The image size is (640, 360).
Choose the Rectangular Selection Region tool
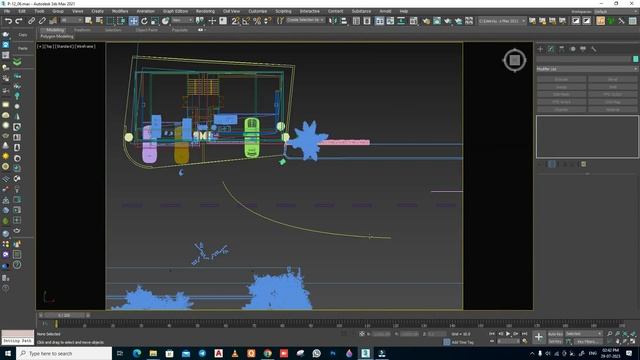click(111, 21)
